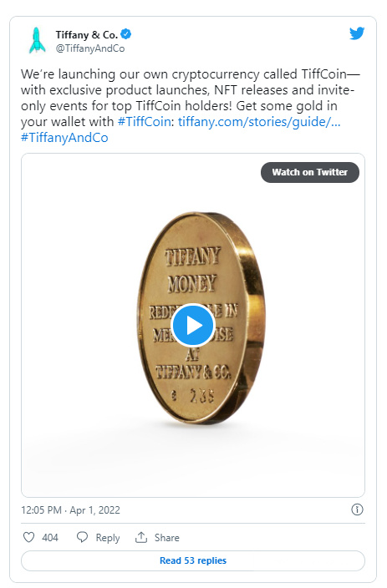Open the Read 53 replies button
The image size is (387, 588).
click(x=193, y=560)
